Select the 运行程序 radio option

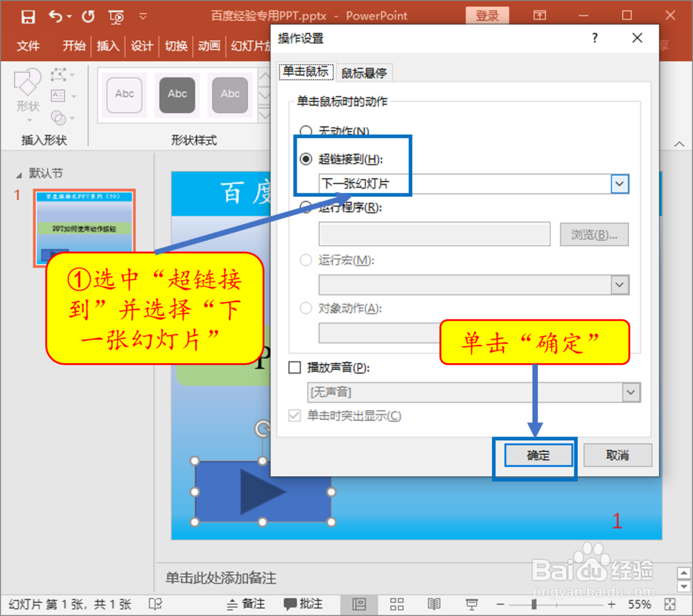coord(306,207)
